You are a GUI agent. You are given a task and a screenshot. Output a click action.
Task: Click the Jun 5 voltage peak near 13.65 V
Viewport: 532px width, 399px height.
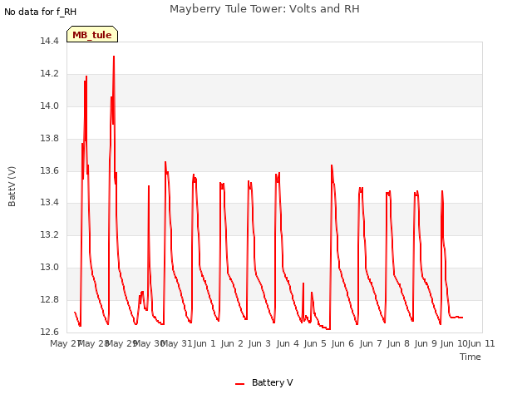(x=332, y=165)
